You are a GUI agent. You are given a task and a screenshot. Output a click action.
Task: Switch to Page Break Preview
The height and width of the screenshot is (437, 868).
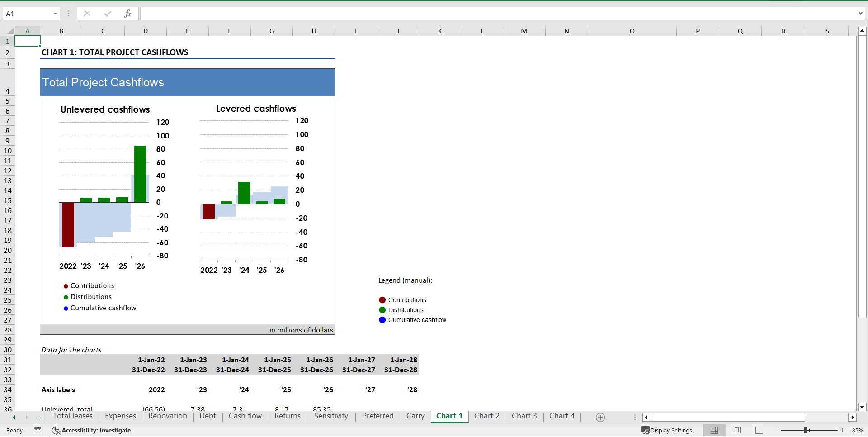pos(759,430)
